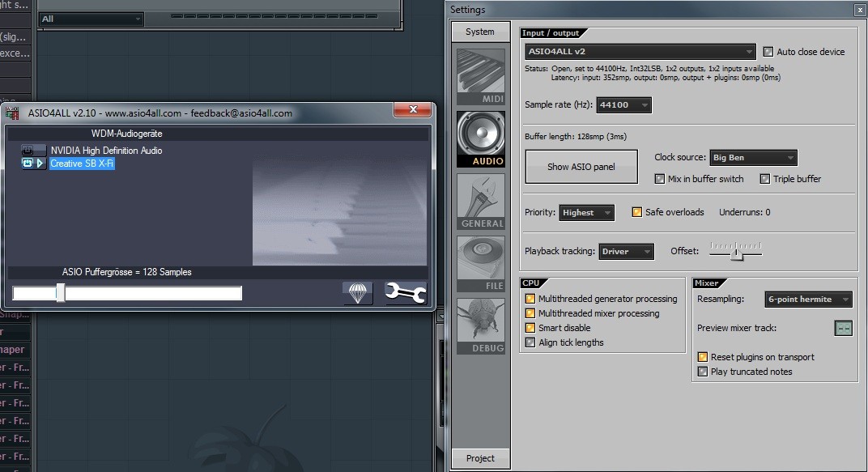Open the MIDI settings section
This screenshot has height=472, width=868.
click(480, 77)
